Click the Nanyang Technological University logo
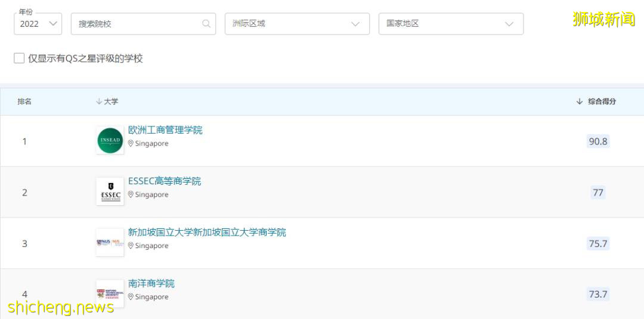 [110, 293]
